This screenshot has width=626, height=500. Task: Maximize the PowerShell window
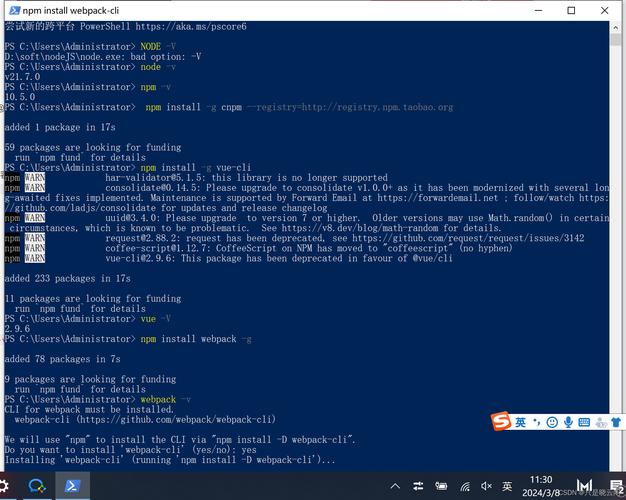(x=571, y=10)
